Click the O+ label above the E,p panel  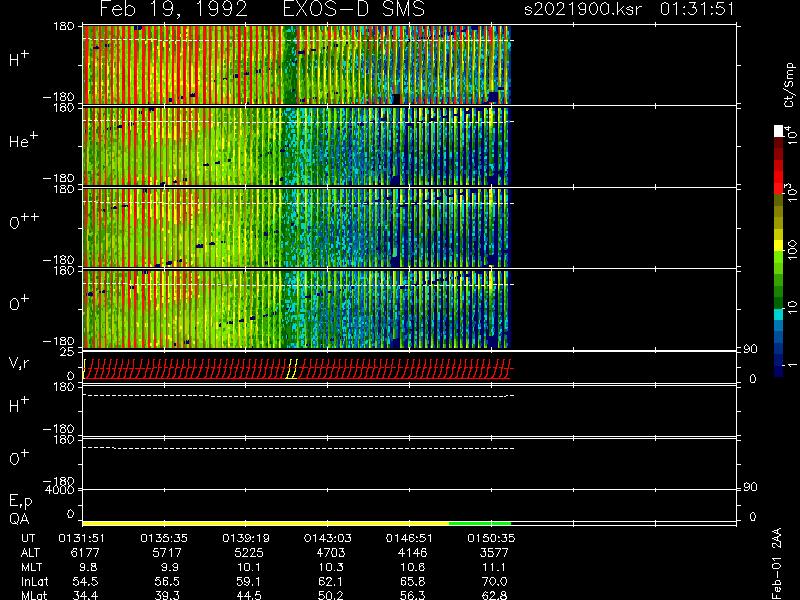tap(19, 458)
